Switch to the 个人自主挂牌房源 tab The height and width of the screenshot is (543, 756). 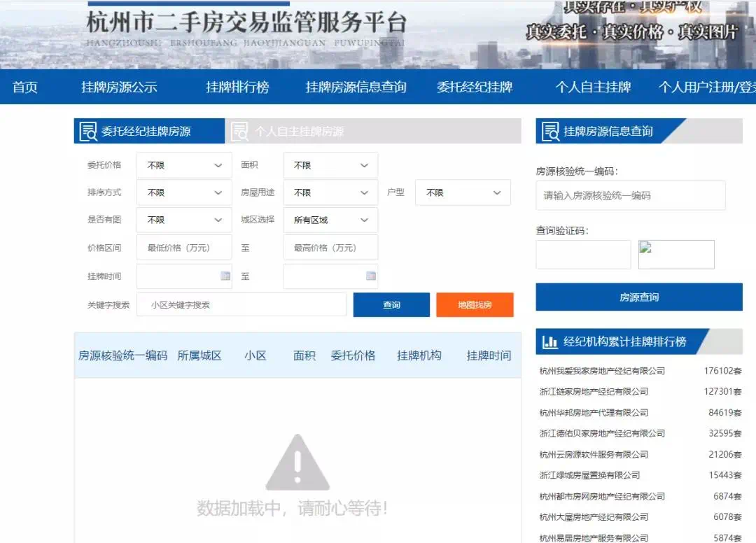tap(300, 132)
